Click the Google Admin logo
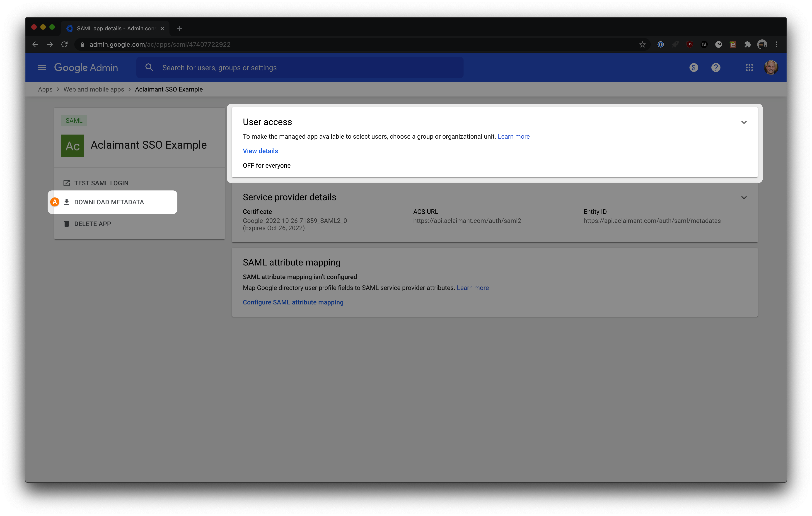 pos(86,68)
